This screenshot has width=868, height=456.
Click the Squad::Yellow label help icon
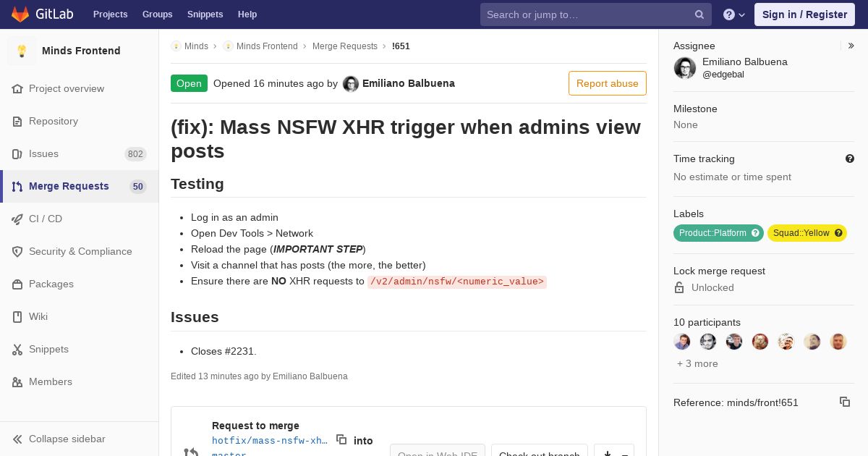coord(839,233)
